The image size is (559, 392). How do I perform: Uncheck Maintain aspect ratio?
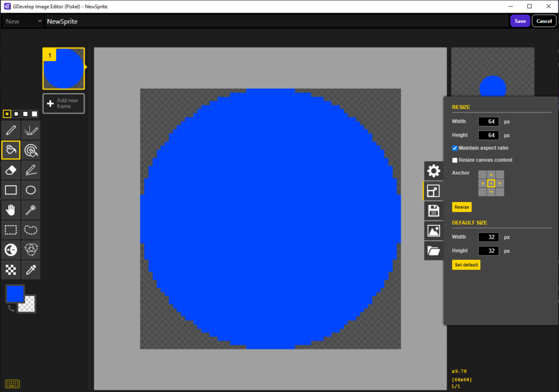point(455,148)
